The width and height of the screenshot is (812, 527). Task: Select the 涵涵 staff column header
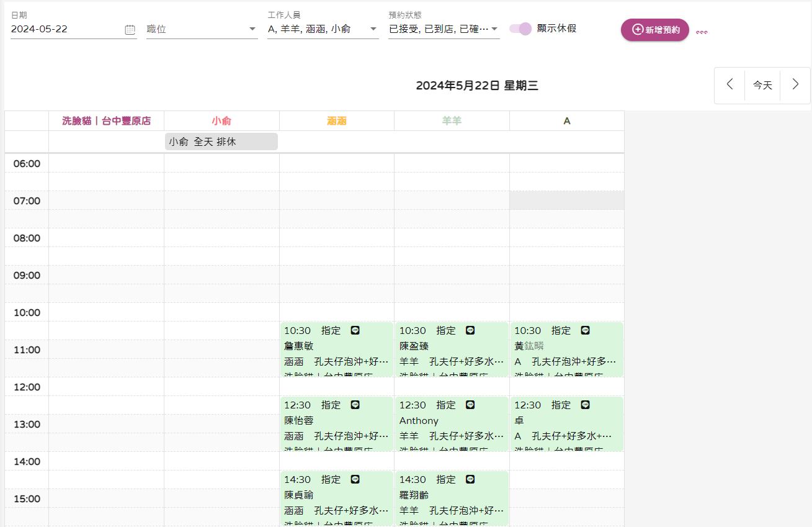(x=337, y=121)
